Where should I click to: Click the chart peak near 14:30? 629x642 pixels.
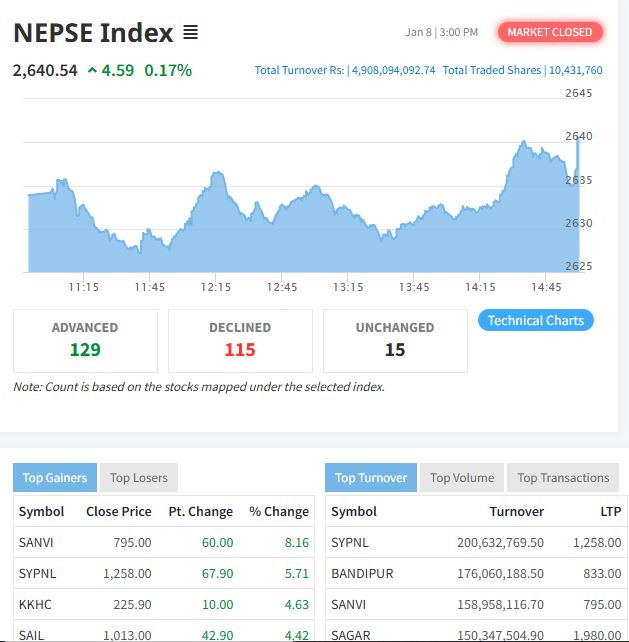(x=523, y=144)
